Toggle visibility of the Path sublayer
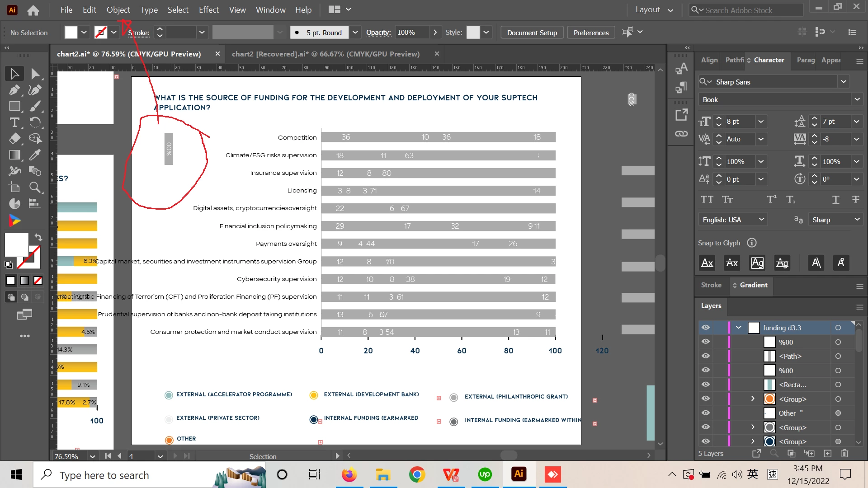The height and width of the screenshot is (488, 868). coord(705,356)
